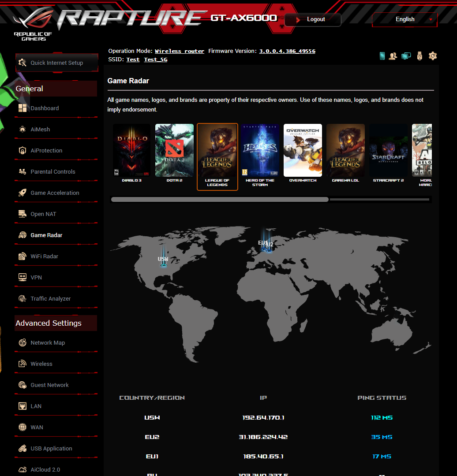Click the Game Acceleration rocket icon
457x476 pixels.
point(22,193)
